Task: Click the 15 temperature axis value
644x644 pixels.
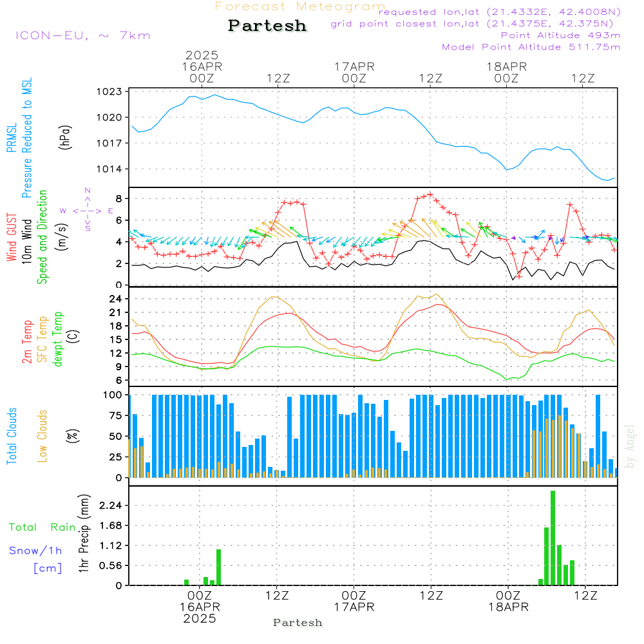Action: pos(116,339)
